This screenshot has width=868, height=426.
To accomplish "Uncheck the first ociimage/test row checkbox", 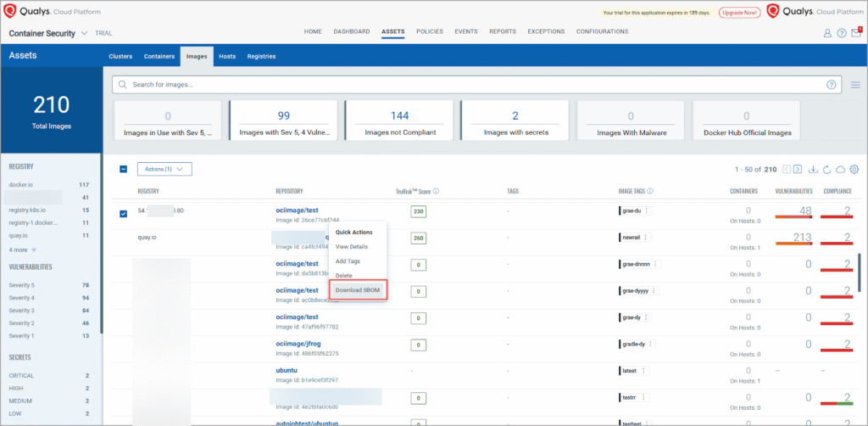I will tap(124, 213).
